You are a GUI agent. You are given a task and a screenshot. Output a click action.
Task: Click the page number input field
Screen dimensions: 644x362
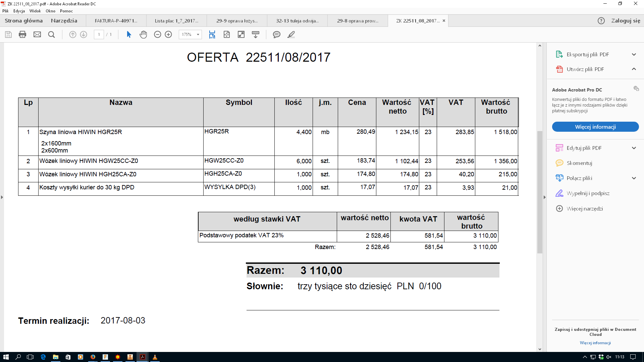(99, 35)
